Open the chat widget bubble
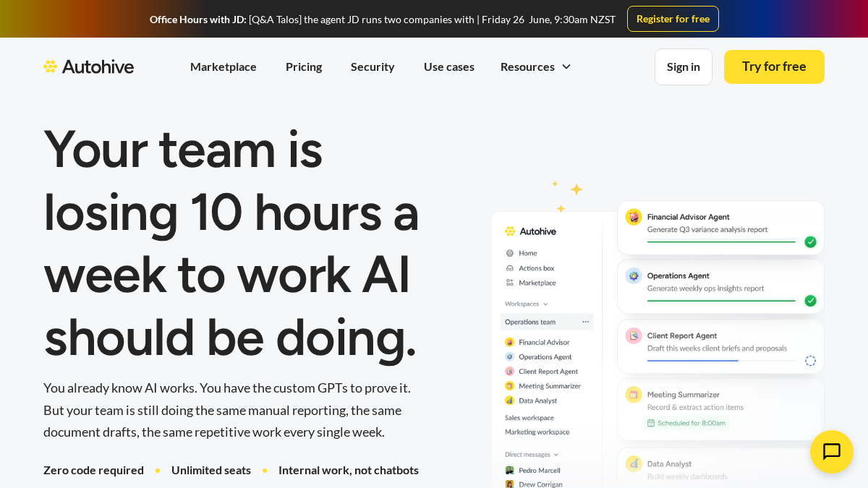This screenshot has height=488, width=868. coord(832,452)
